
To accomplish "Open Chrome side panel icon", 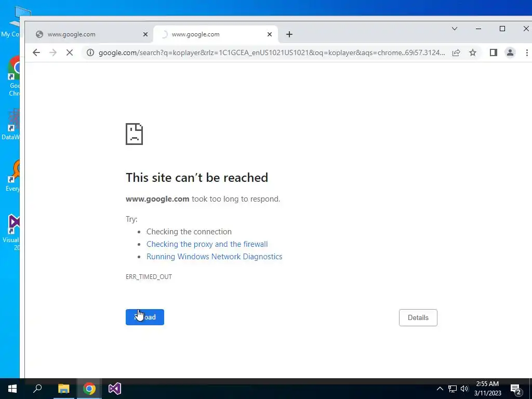I will click(494, 52).
